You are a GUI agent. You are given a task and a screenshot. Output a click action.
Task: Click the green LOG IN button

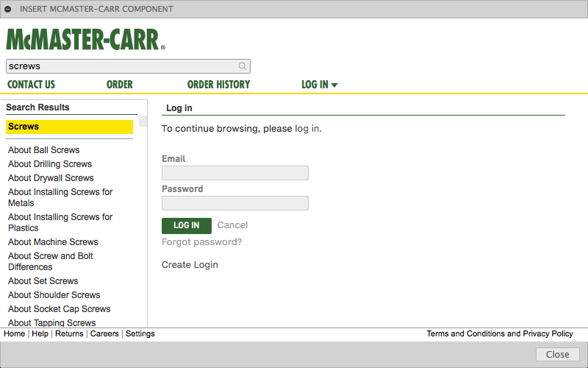coord(187,225)
